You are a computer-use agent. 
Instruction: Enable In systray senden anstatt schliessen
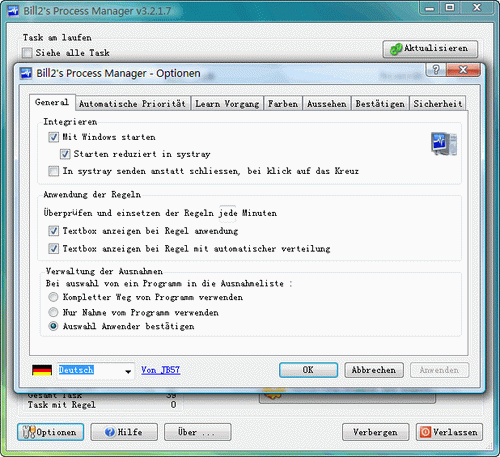pyautogui.click(x=54, y=171)
